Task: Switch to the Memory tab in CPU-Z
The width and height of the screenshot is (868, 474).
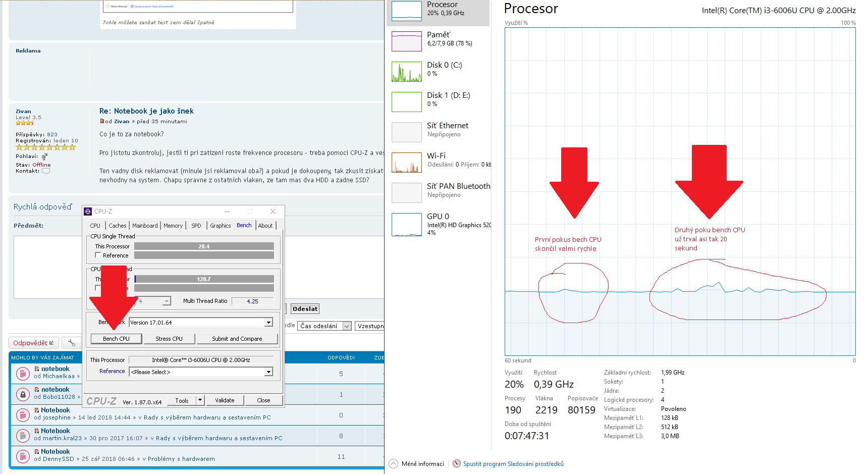Action: (x=173, y=226)
